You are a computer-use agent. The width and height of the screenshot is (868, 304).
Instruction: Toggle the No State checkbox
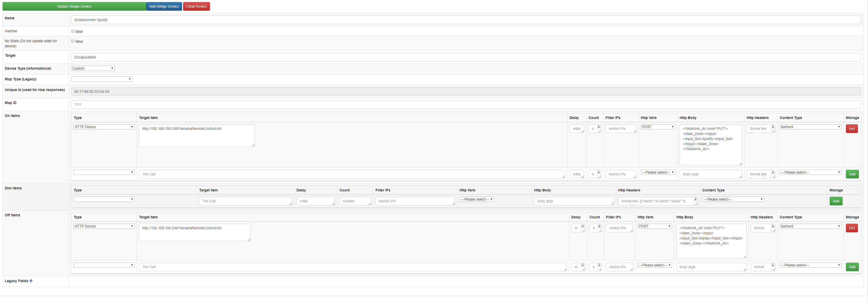click(72, 41)
